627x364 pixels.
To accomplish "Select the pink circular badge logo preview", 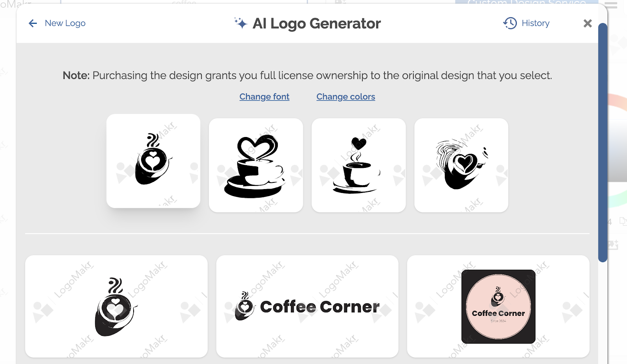I will [498, 306].
